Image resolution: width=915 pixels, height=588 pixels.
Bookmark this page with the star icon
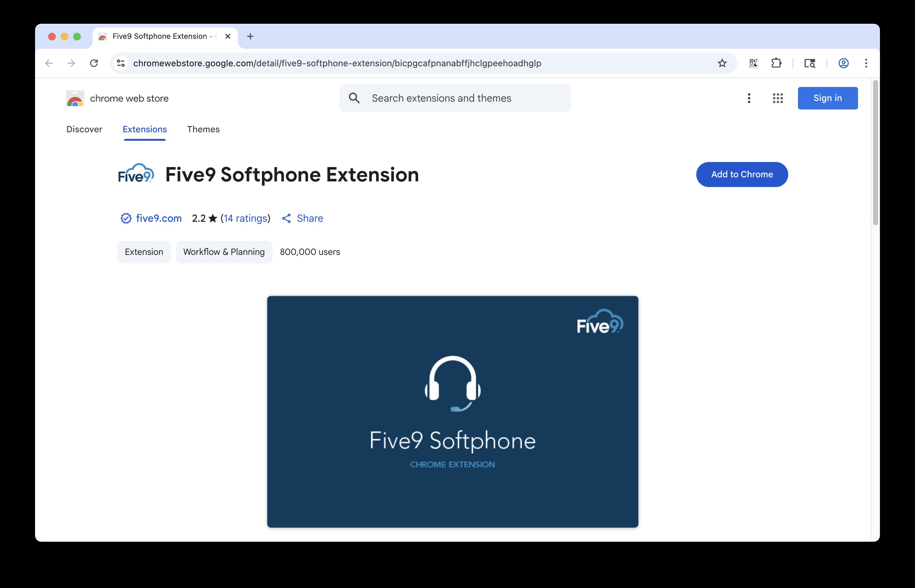tap(722, 63)
